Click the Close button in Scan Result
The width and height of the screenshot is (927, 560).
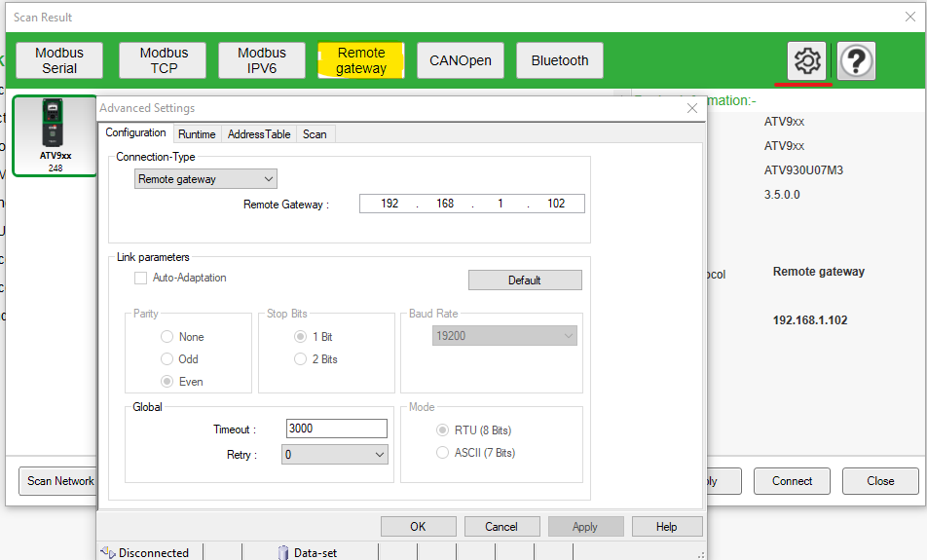[880, 481]
